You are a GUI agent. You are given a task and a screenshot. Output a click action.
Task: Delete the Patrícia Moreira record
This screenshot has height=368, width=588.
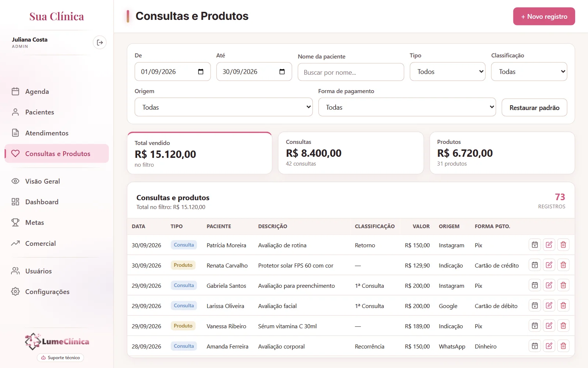point(563,245)
